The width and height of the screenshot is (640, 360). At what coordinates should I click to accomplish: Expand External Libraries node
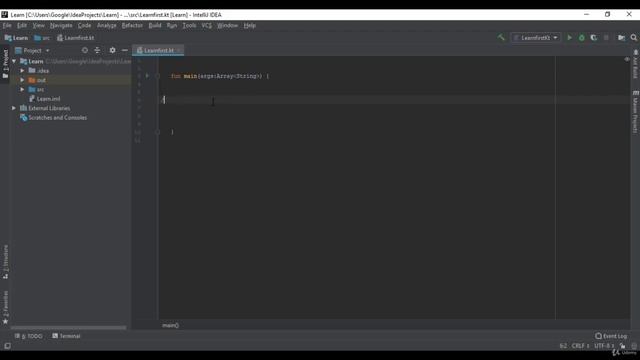click(14, 108)
